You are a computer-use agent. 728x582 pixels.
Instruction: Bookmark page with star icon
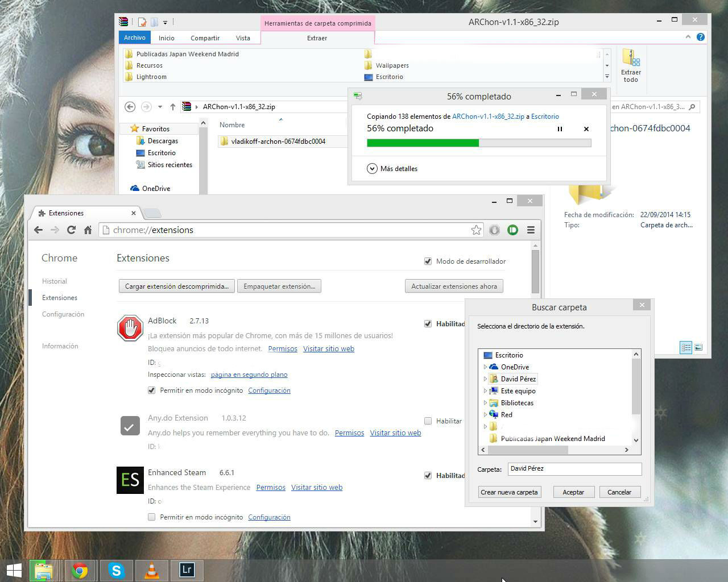click(476, 230)
